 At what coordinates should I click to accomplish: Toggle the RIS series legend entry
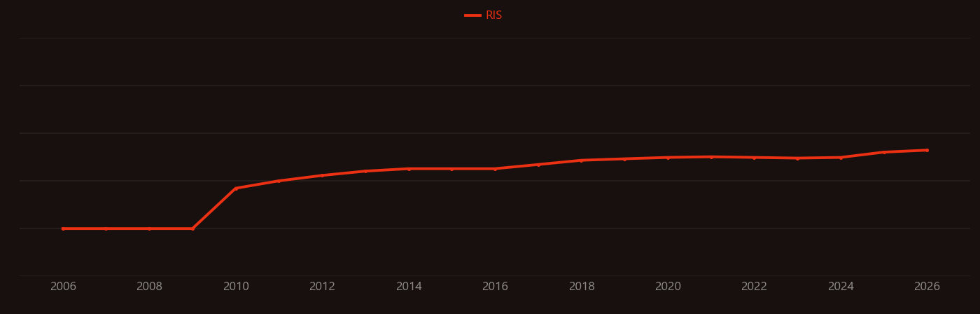coord(484,15)
